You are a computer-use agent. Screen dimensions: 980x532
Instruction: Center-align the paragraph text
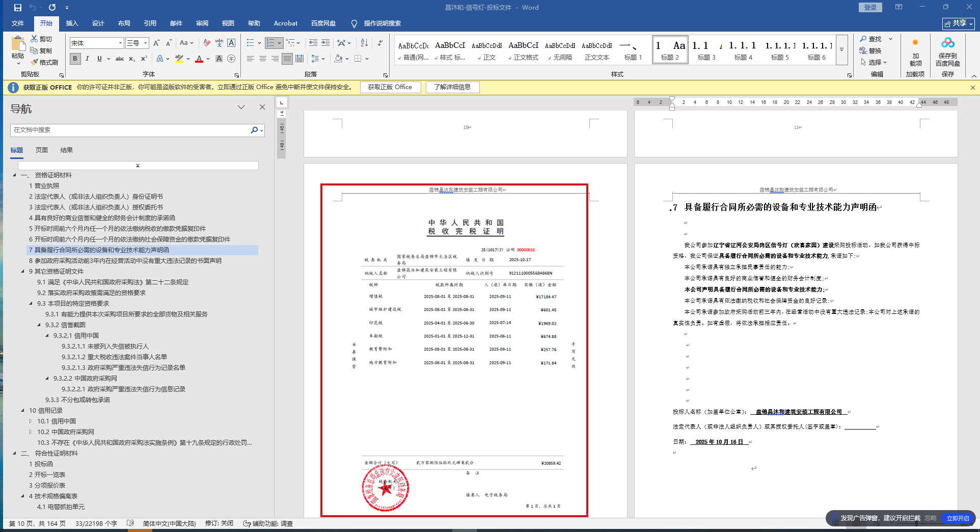pyautogui.click(x=263, y=59)
